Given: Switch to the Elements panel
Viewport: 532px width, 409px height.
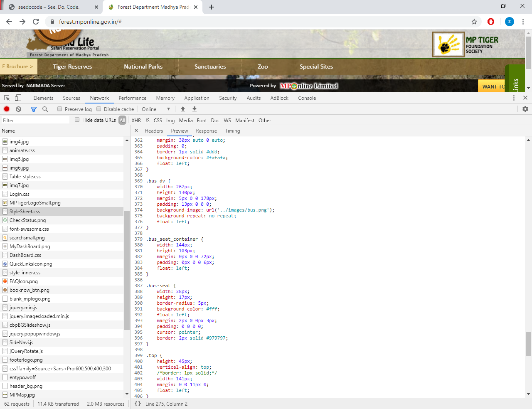Looking at the screenshot, I should click(x=43, y=98).
